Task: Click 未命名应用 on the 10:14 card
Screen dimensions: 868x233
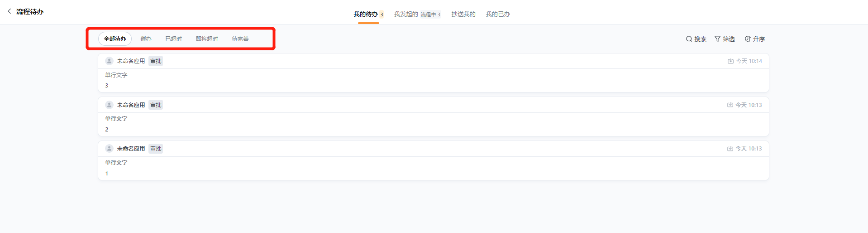Action: click(131, 61)
